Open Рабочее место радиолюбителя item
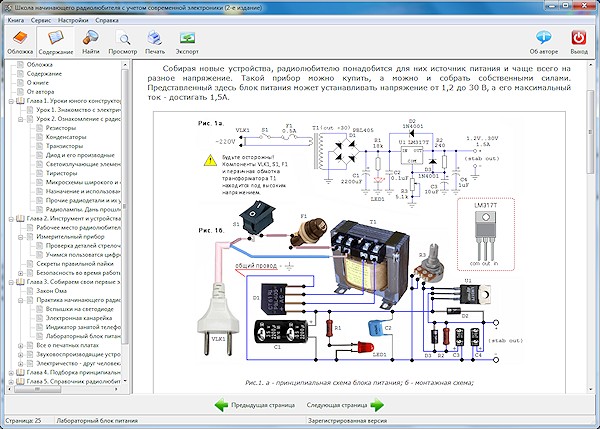Viewport: 600px width, 429px height. tap(78, 228)
